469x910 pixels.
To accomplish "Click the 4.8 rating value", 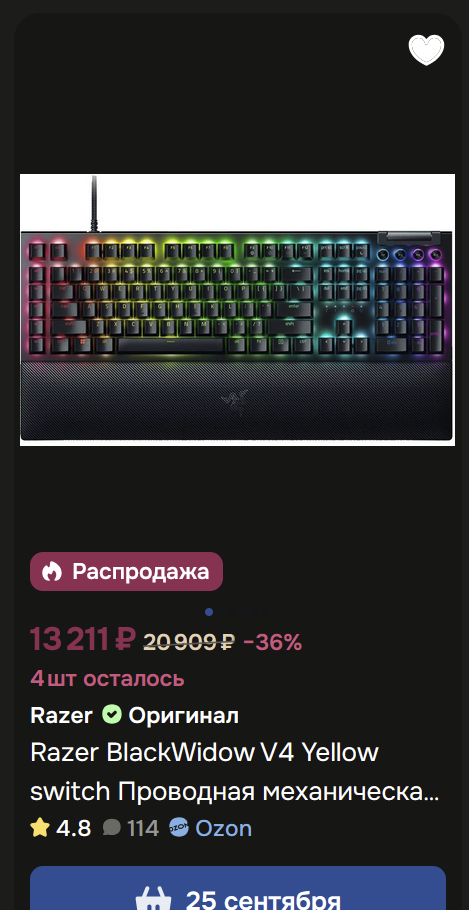I will 74,828.
